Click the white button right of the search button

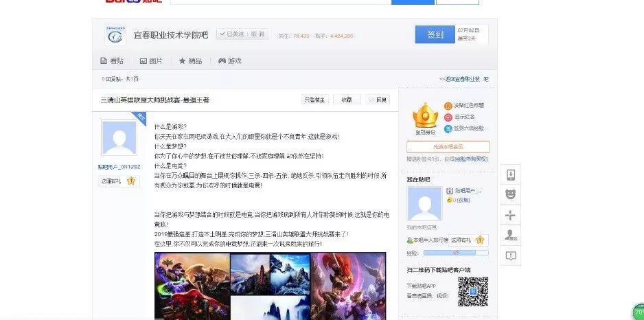tap(457, 2)
